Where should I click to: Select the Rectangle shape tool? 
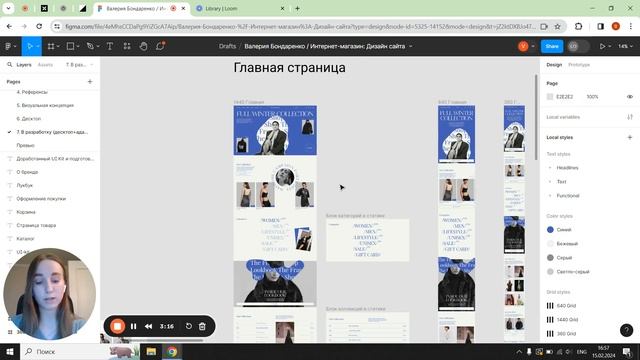pyautogui.click(x=70, y=47)
